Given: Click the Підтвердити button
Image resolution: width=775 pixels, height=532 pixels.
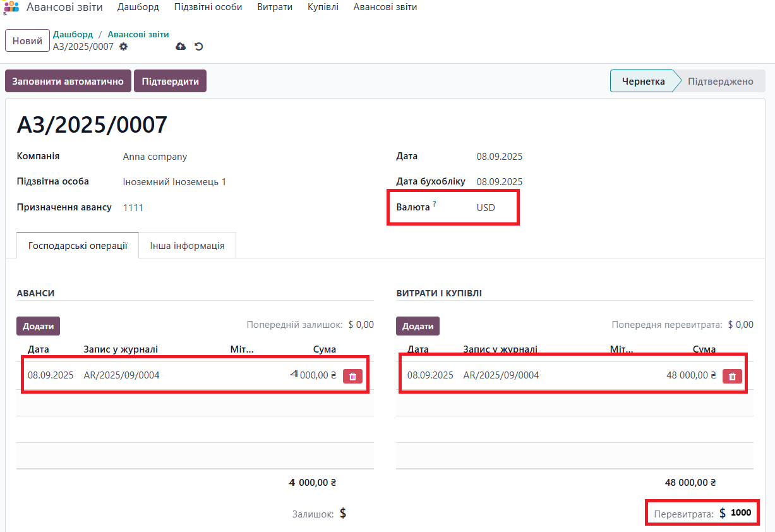Looking at the screenshot, I should [170, 81].
